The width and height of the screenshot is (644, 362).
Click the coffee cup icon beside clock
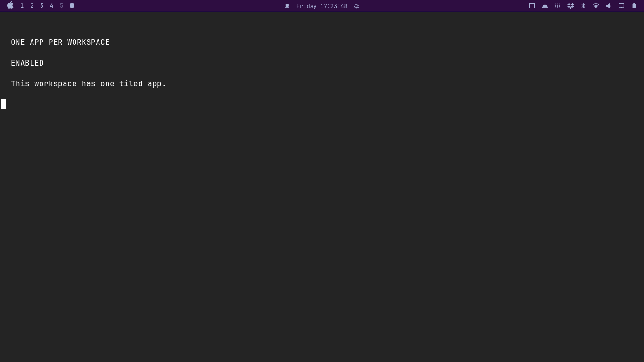pyautogui.click(x=287, y=6)
